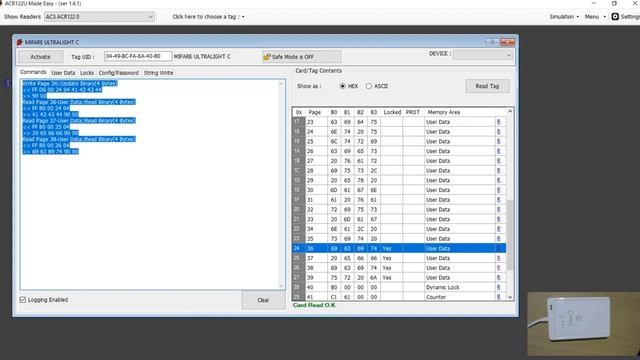Viewport: 640px width, 360px height.
Task: Click the command log scroll up arrow
Action: 281,83
